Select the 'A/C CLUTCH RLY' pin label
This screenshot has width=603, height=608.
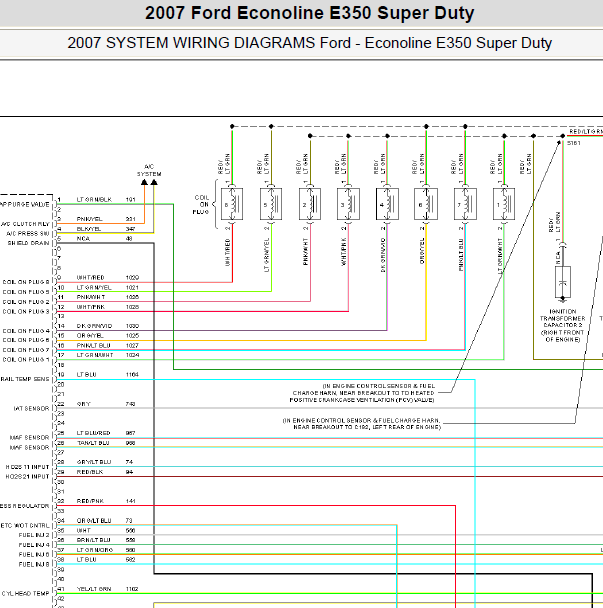point(25,224)
